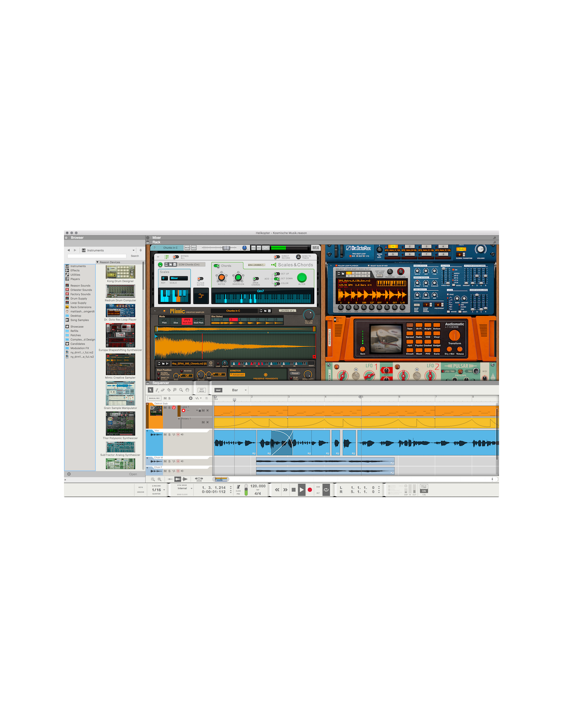Image resolution: width=563 pixels, height=728 pixels.
Task: Toggle Open Chords switch
Action: point(255,279)
